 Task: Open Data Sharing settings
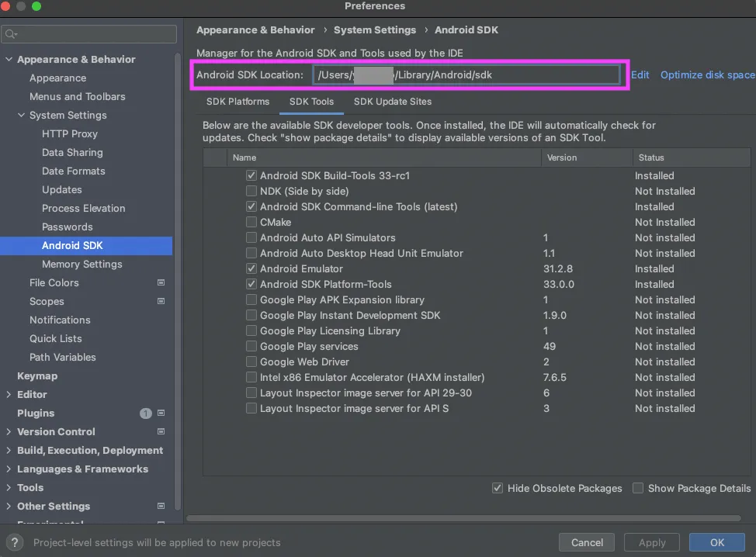pos(72,152)
